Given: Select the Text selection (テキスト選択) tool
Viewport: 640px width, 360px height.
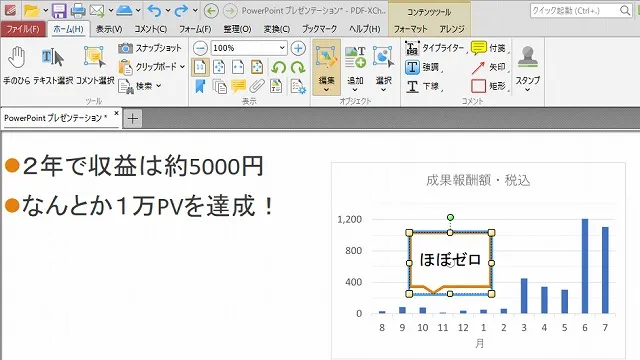Looking at the screenshot, I should [53, 65].
